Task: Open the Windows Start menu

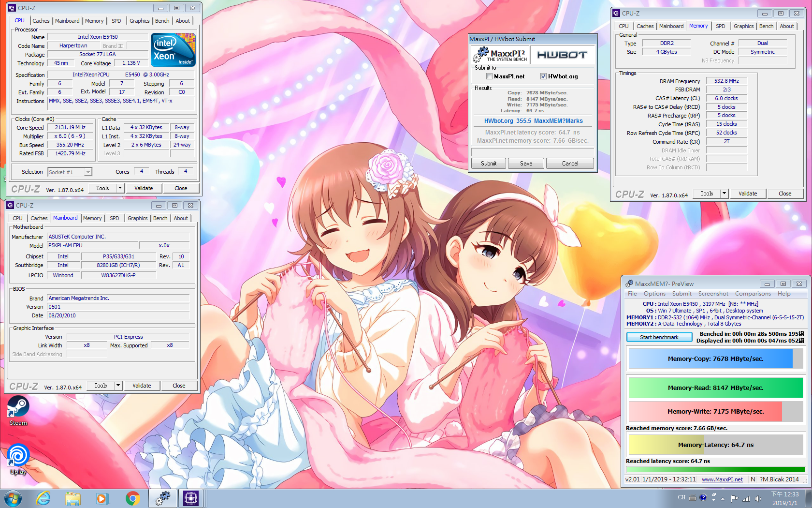Action: pos(13,498)
